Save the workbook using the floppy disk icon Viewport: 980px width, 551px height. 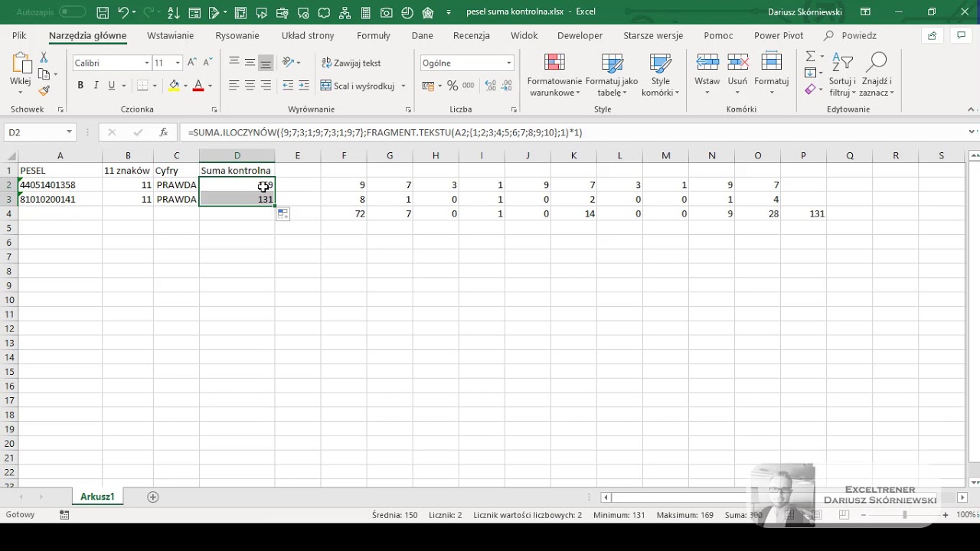(103, 12)
